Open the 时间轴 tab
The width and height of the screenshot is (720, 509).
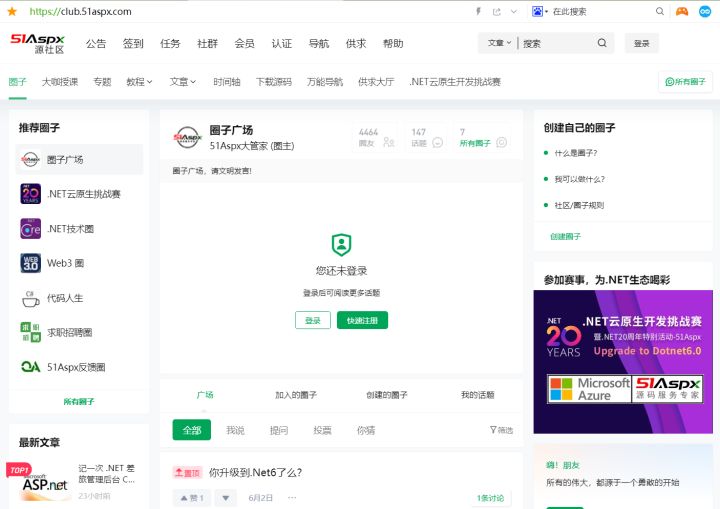(226, 82)
